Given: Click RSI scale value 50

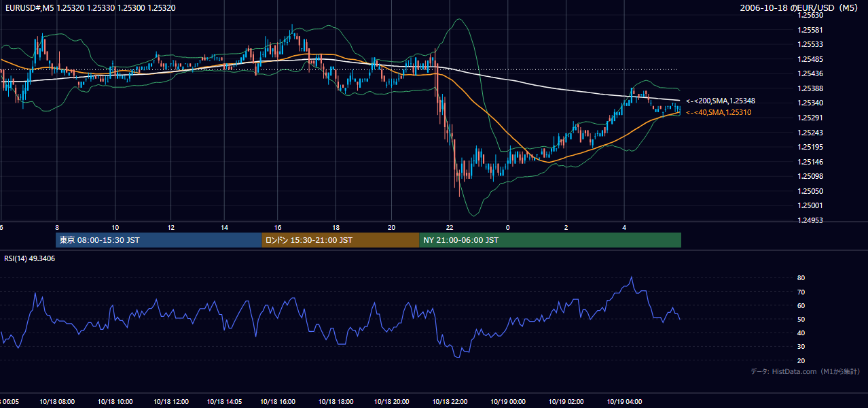Looking at the screenshot, I should (801, 319).
